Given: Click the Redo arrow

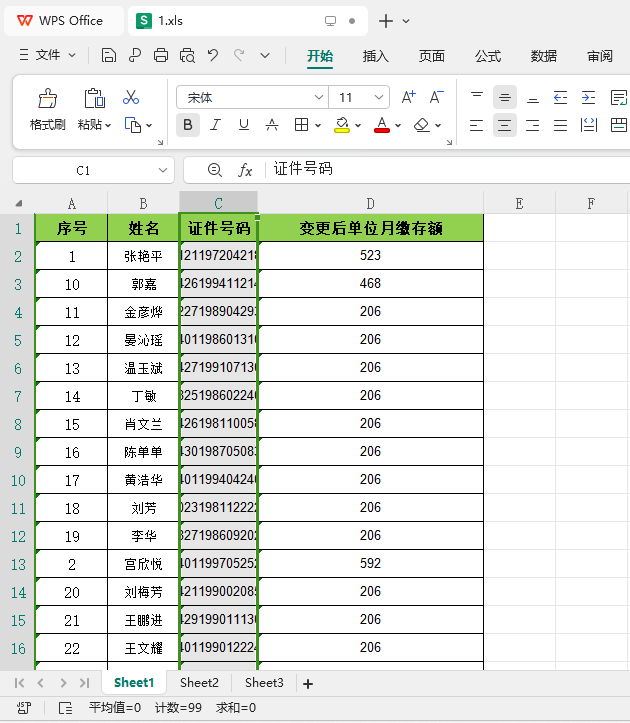Looking at the screenshot, I should pyautogui.click(x=238, y=55).
